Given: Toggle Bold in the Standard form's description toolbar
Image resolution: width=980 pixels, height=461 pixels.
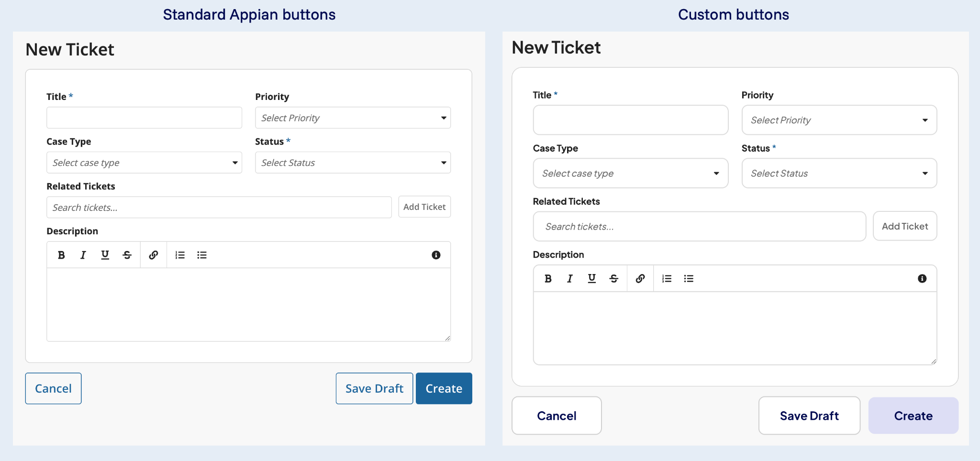Looking at the screenshot, I should pos(61,255).
